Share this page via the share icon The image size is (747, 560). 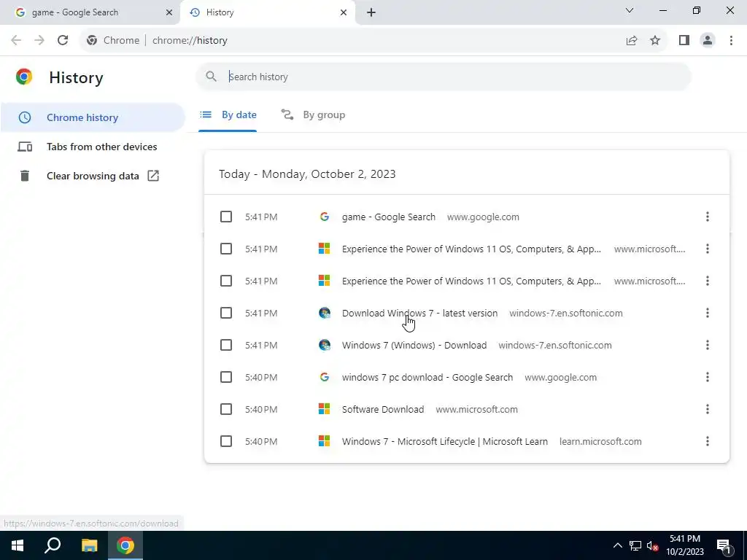(632, 41)
